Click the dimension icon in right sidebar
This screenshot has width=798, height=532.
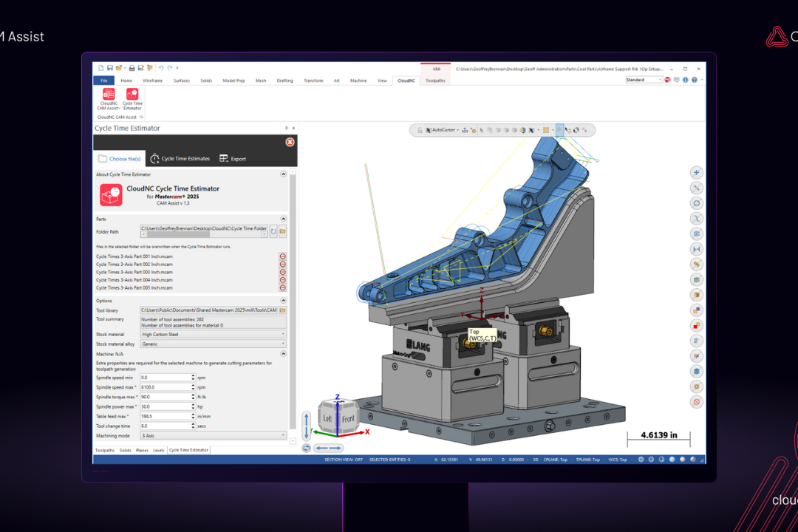click(696, 249)
